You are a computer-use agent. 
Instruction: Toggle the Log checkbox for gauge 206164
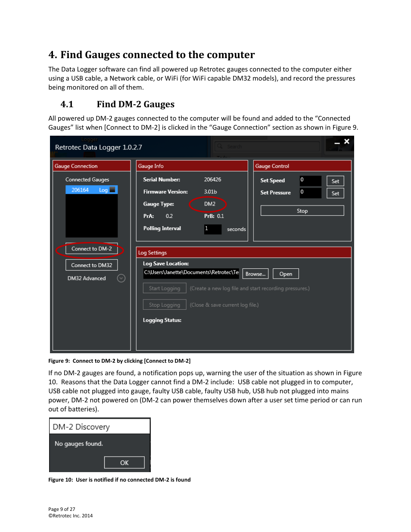click(112, 190)
